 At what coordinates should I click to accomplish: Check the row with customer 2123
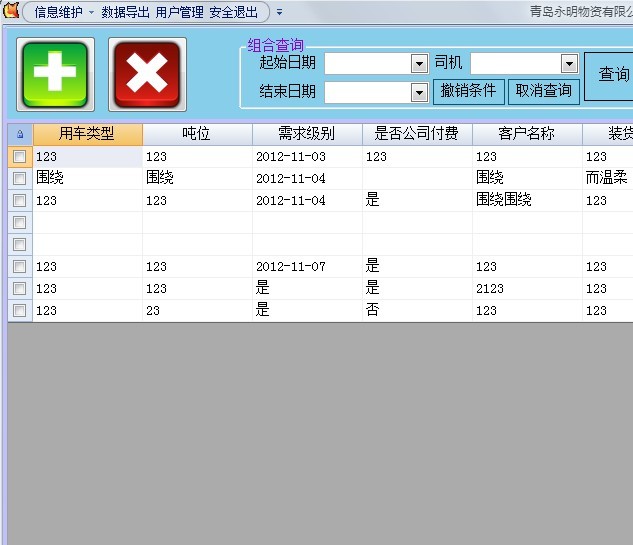point(19,289)
